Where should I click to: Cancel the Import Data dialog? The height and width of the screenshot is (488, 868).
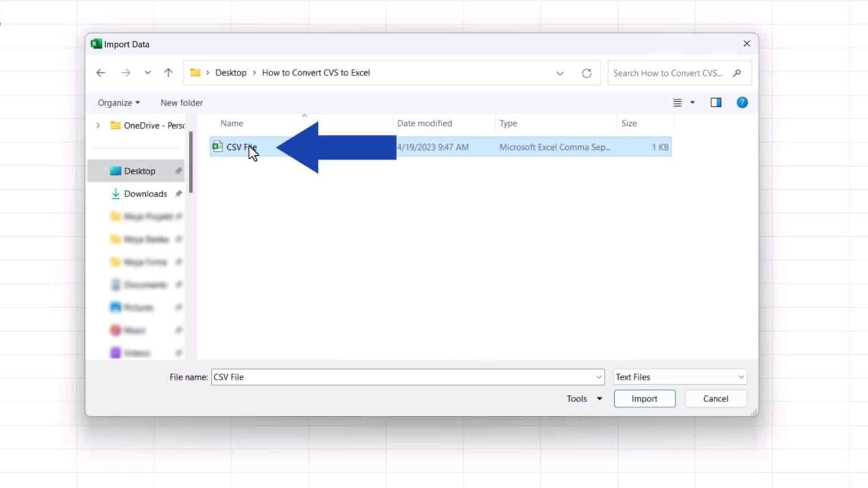click(715, 398)
